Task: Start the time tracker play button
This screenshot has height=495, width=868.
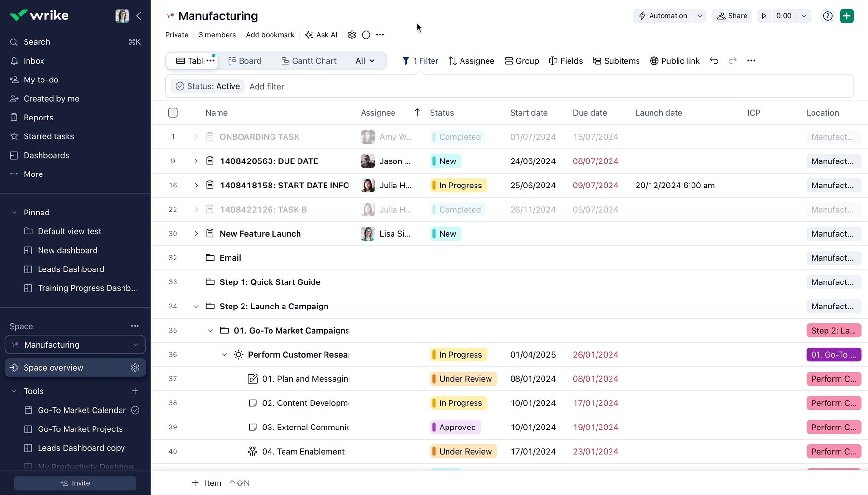Action: (764, 16)
